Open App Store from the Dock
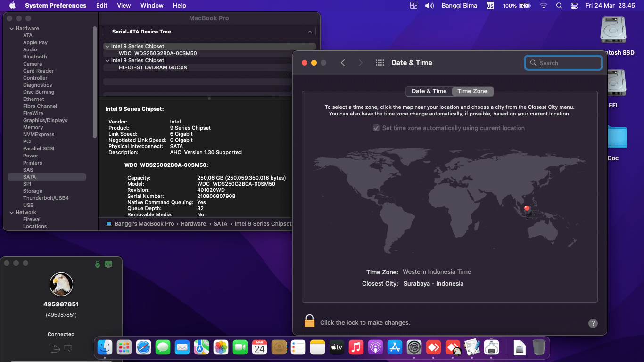Viewport: 644px width, 362px height. (x=395, y=348)
